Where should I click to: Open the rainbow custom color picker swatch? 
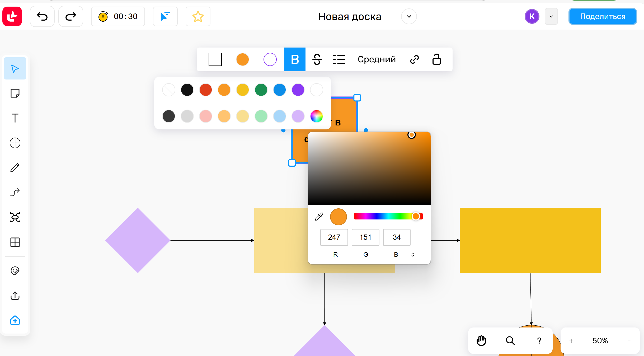tap(317, 116)
